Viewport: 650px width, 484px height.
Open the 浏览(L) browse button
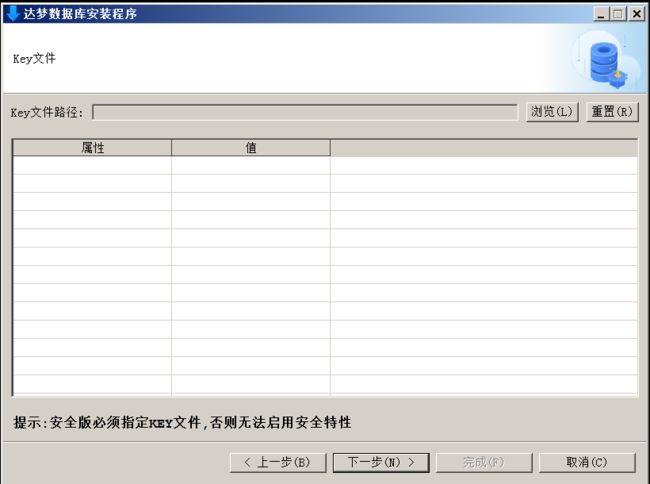(552, 112)
